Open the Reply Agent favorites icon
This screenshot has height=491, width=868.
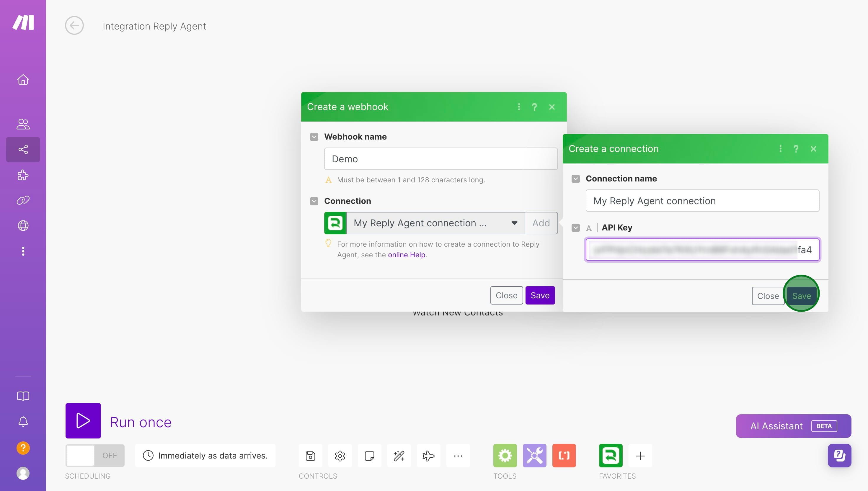click(x=611, y=456)
